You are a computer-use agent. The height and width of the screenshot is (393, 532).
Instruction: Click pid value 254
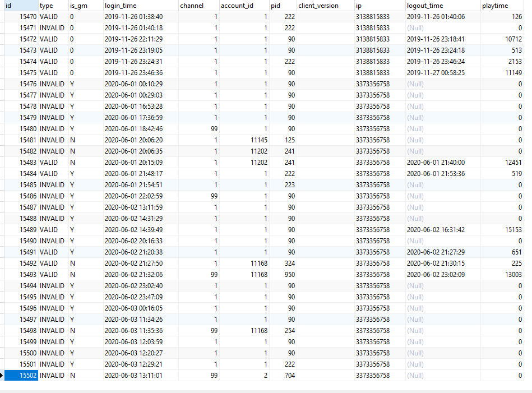pos(290,330)
